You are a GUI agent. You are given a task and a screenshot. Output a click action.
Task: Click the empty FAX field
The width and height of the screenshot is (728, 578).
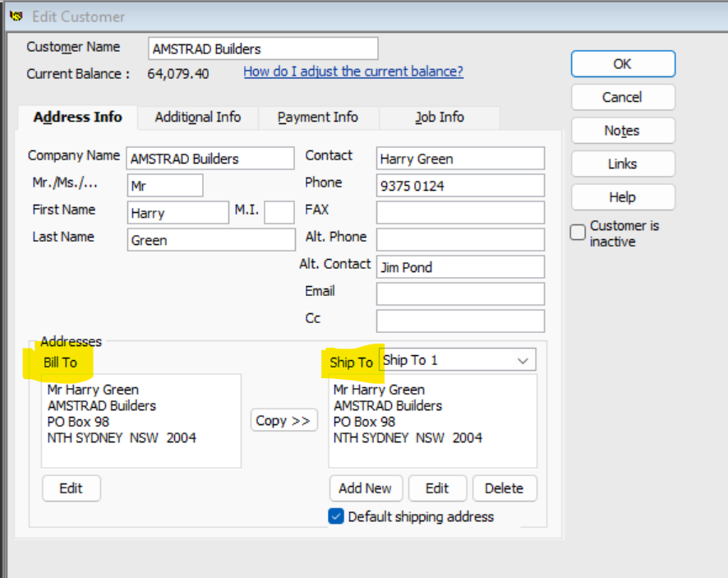[461, 212]
